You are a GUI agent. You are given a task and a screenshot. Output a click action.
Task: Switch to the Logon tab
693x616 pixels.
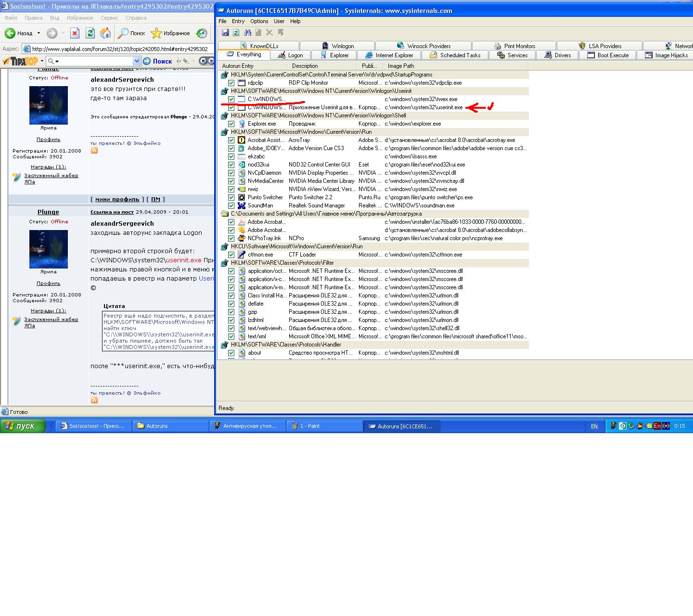point(290,55)
